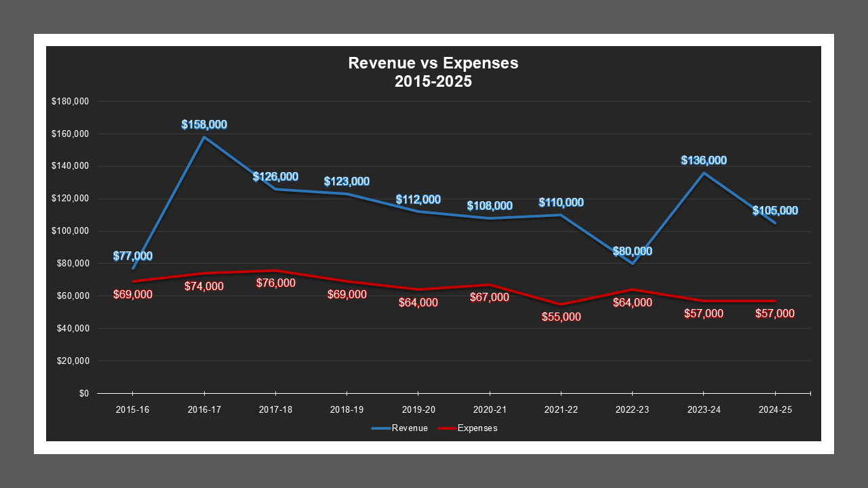Select the 2024-25 axis label
Screen dimensions: 868x488
click(x=775, y=409)
